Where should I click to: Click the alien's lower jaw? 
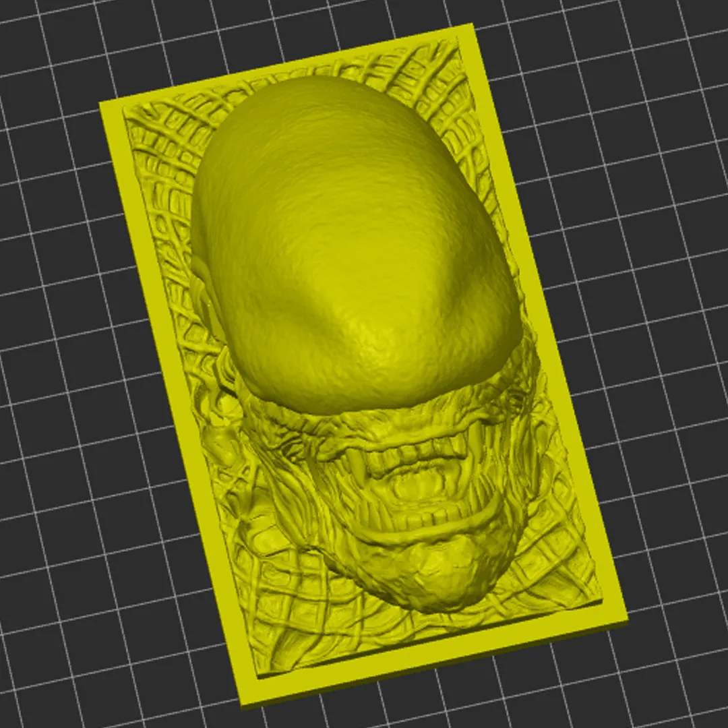pyautogui.click(x=404, y=533)
